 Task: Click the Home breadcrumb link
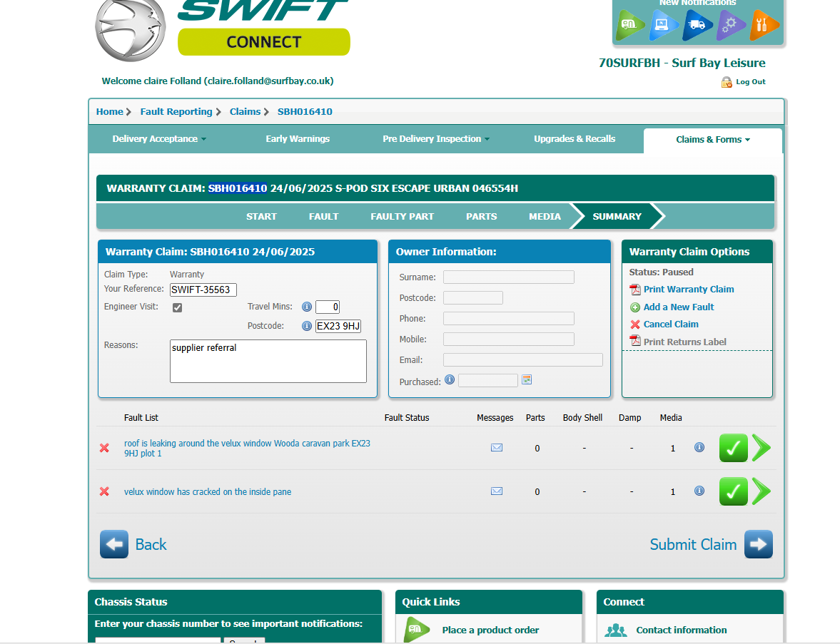click(110, 112)
